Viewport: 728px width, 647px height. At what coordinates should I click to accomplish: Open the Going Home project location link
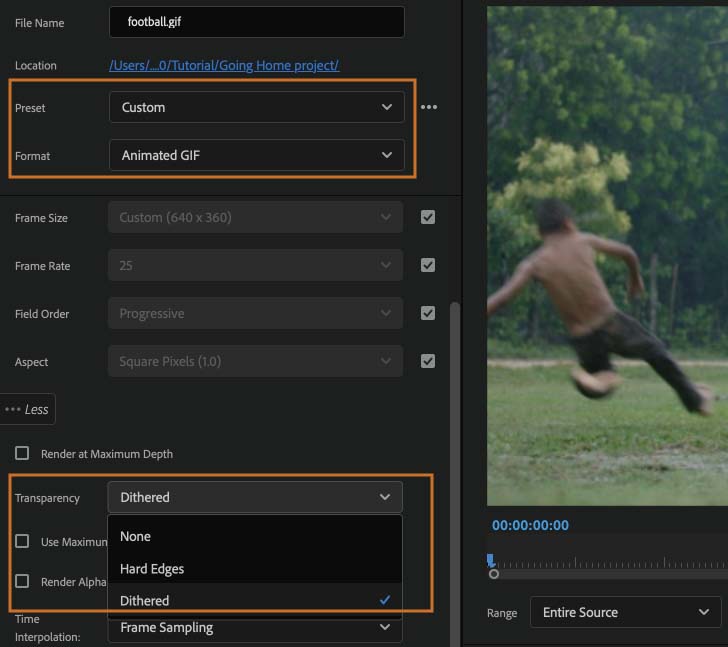pyautogui.click(x=224, y=65)
